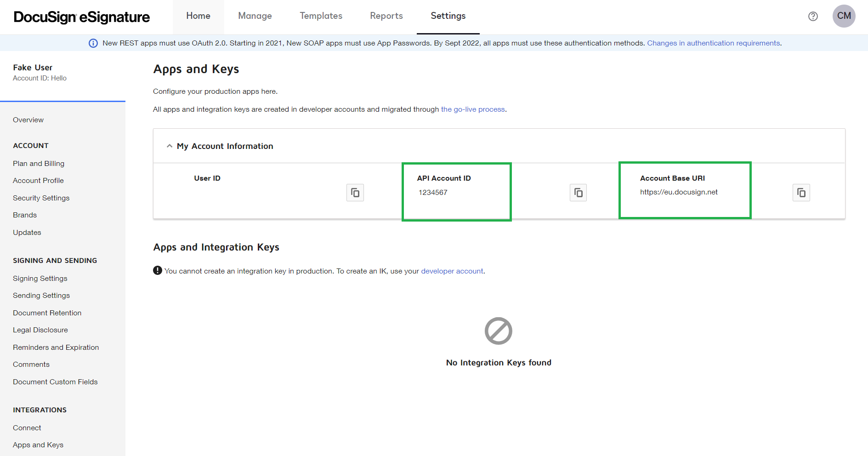Click the DocuSign eSignature logo
The height and width of the screenshot is (456, 868).
click(x=82, y=17)
